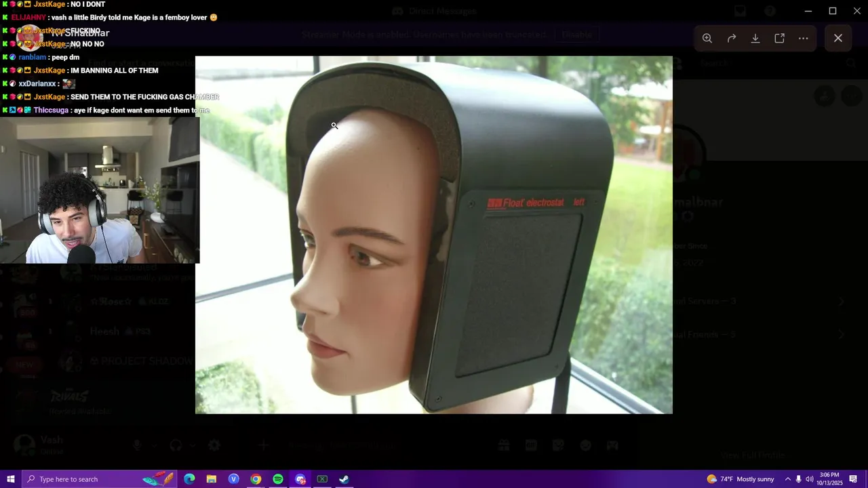The image size is (868, 488).
Task: Click chat message 'IM BANNING ALL OF THEM'
Action: click(x=115, y=70)
